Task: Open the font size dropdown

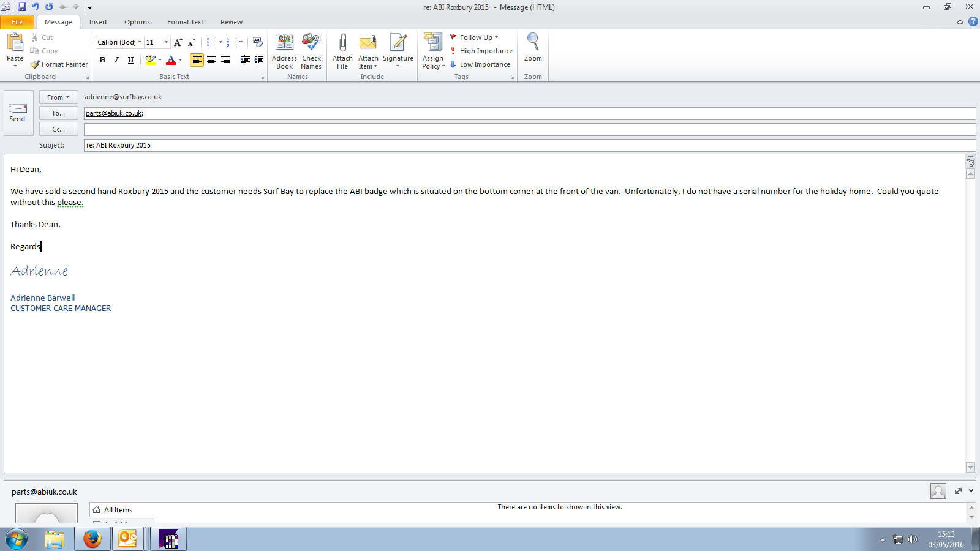Action: coord(166,42)
